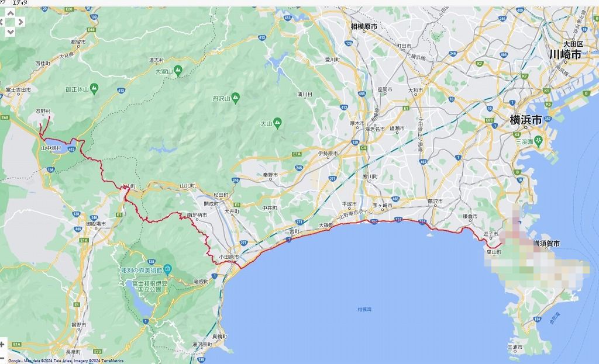599x364 pixels.
Task: Click the 山中湖村 label beside the lake
Action: pos(51,148)
